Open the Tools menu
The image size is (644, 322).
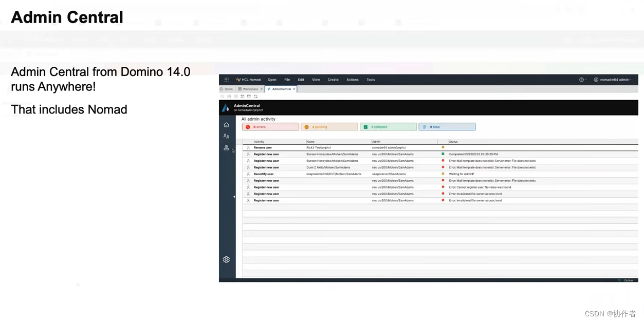click(x=371, y=80)
